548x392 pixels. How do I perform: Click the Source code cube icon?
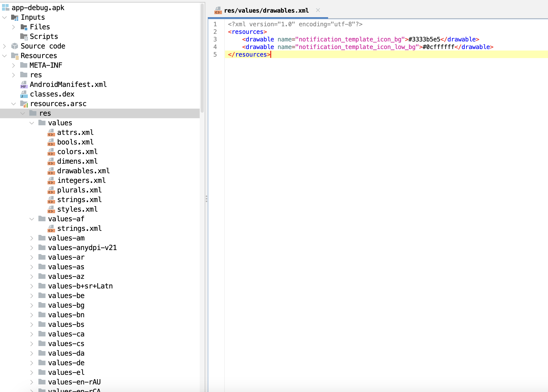[x=15, y=46]
